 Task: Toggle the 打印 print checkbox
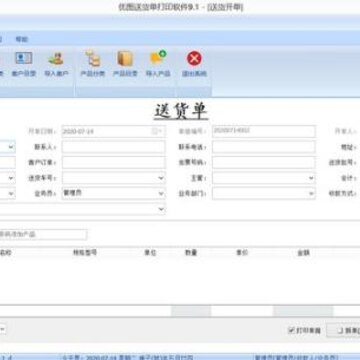click(291, 330)
